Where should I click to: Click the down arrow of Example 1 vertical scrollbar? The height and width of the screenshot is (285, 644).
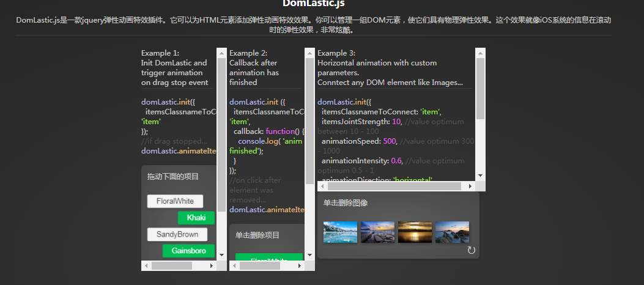pos(221,255)
